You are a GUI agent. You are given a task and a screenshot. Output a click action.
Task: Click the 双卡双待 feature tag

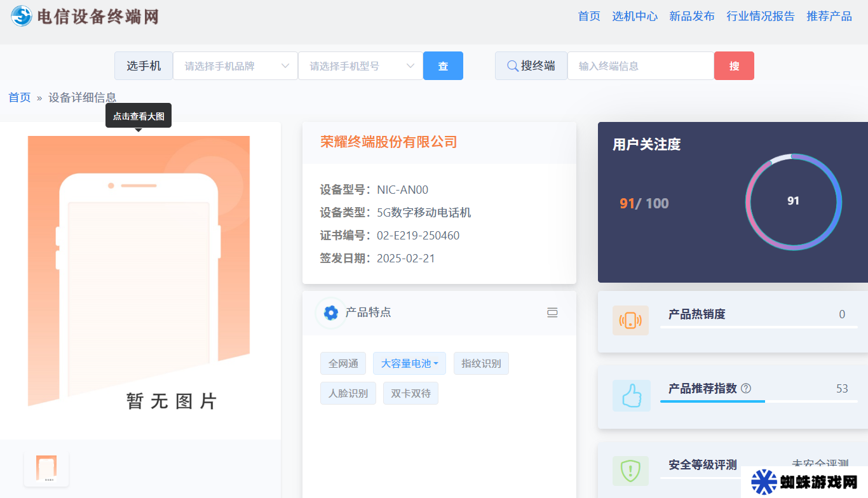(x=410, y=393)
